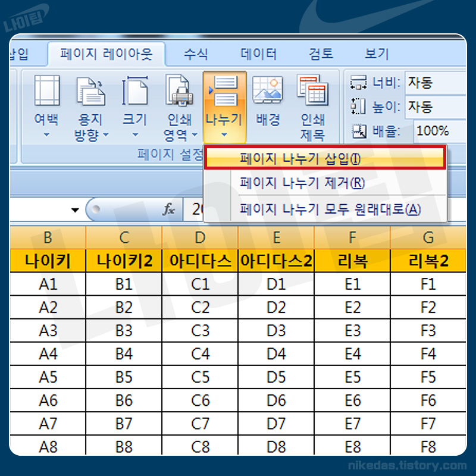Select the cell containing D4
Image resolution: width=476 pixels, height=476 pixels.
click(x=276, y=354)
